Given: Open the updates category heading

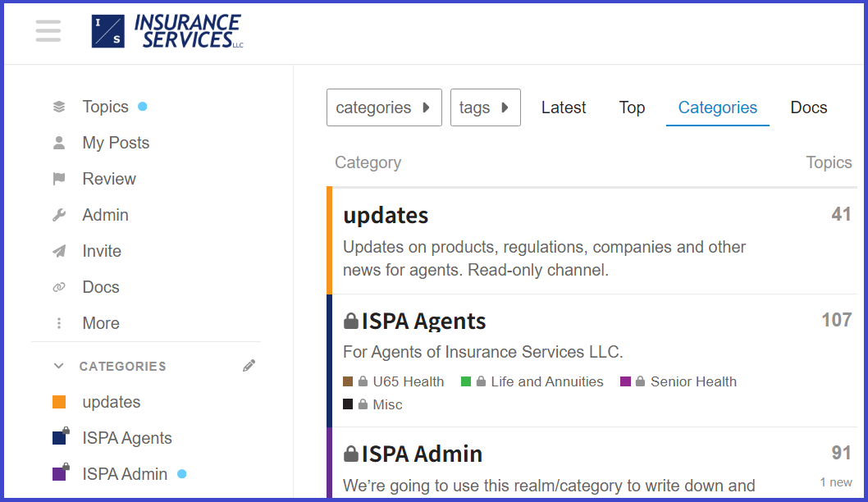Looking at the screenshot, I should pos(386,215).
